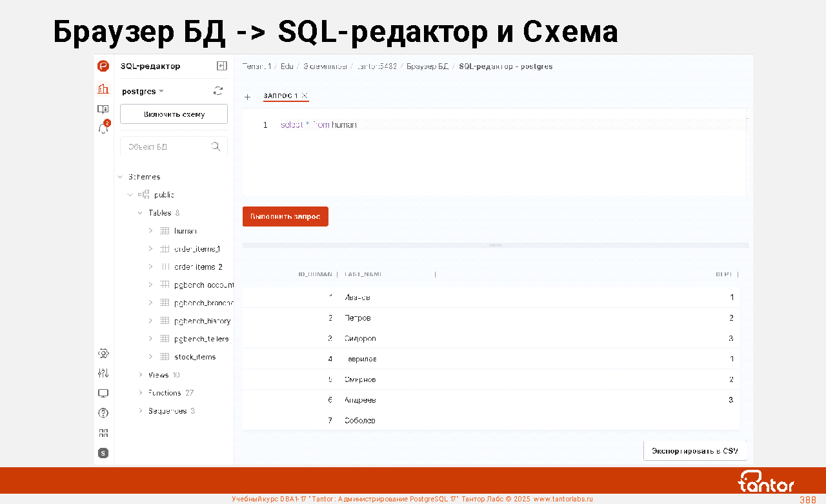This screenshot has height=504, width=826.
Task: Open the postgres database dropdown
Action: point(143,92)
